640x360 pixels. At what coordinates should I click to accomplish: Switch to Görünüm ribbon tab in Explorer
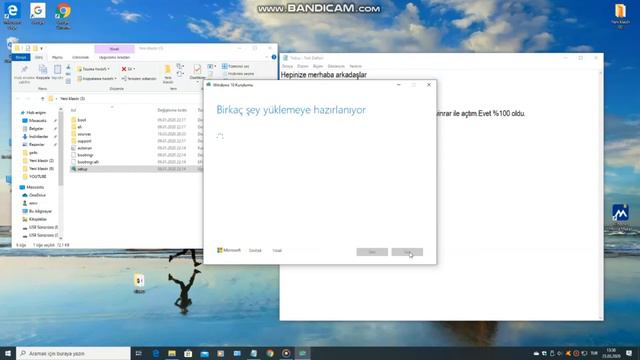[x=80, y=57]
